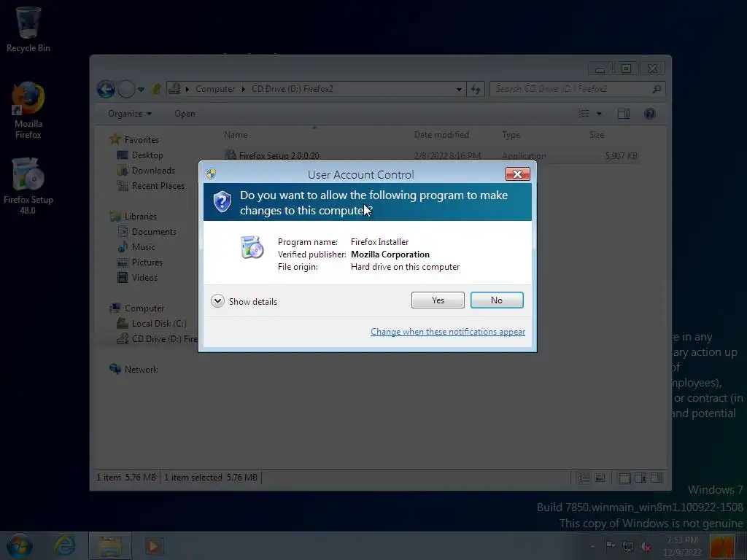Click the search magnifier icon
747x560 pixels.
pos(657,89)
